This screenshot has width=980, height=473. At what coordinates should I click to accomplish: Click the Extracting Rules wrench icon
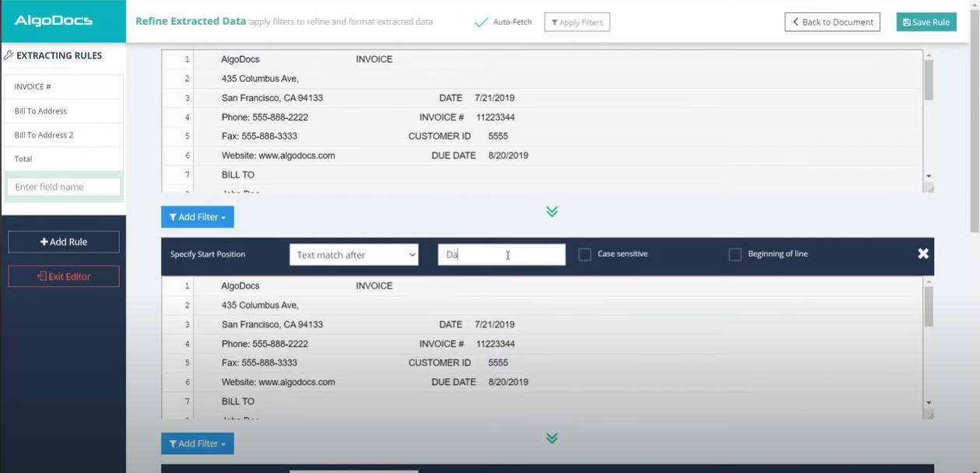click(x=9, y=55)
